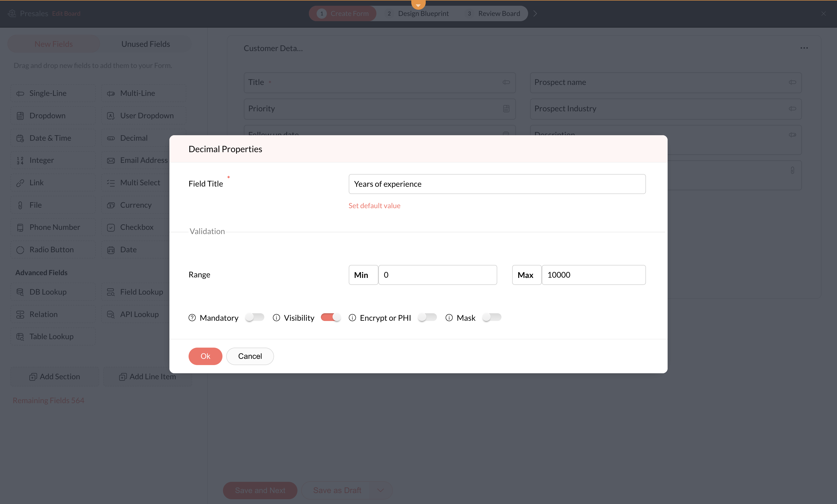Expand the Save as Draft dropdown arrow
The image size is (837, 504).
coord(380,490)
